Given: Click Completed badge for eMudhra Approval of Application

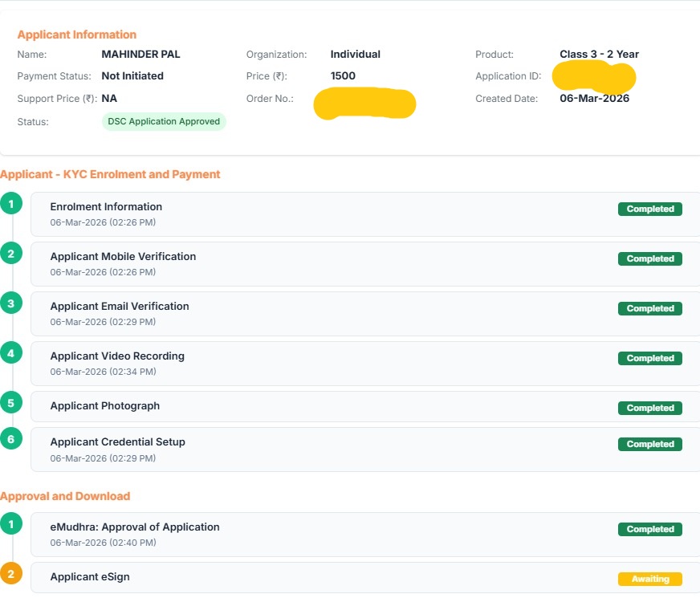Looking at the screenshot, I should 649,529.
